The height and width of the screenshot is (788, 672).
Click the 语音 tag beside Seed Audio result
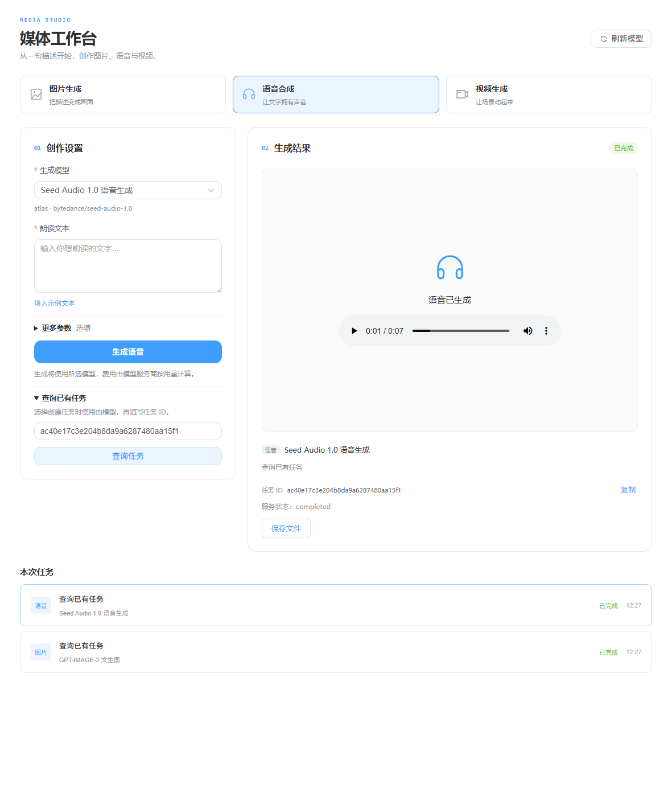271,450
